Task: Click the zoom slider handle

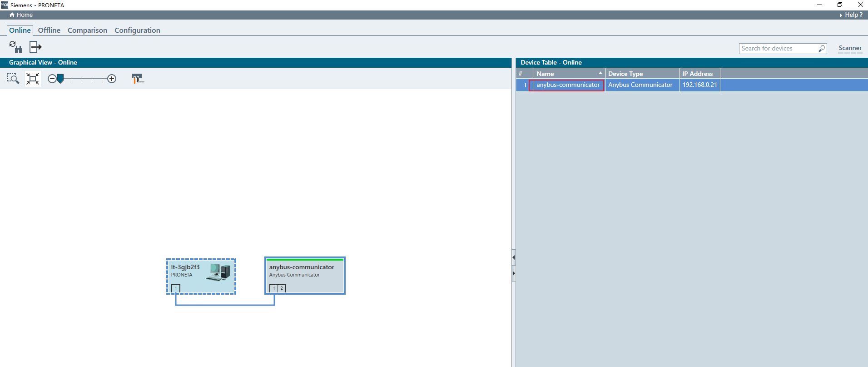Action: tap(60, 79)
